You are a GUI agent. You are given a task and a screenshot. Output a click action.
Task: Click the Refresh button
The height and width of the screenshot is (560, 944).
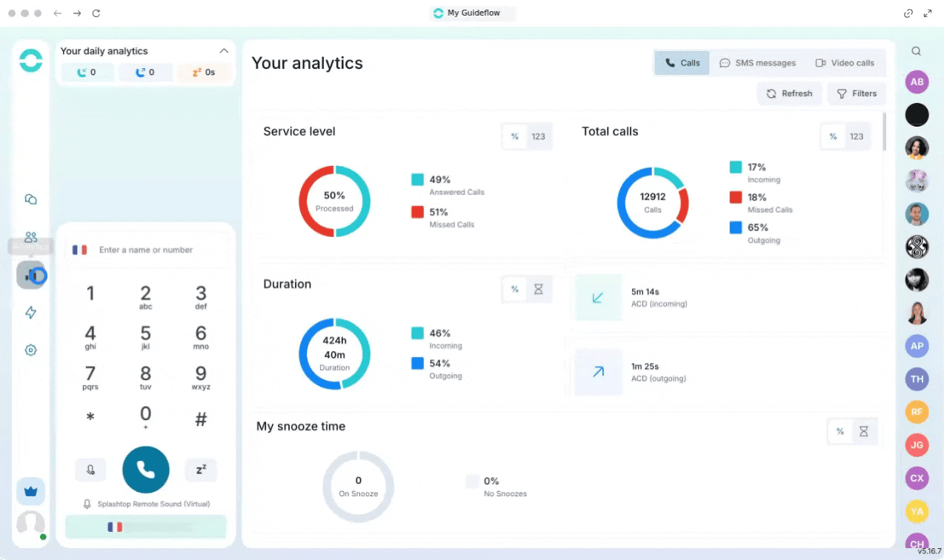coord(789,93)
